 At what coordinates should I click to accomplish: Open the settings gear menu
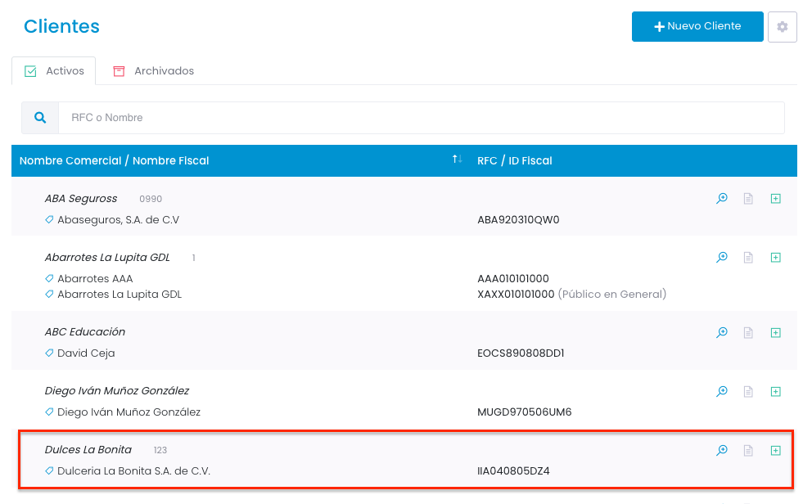tap(782, 26)
